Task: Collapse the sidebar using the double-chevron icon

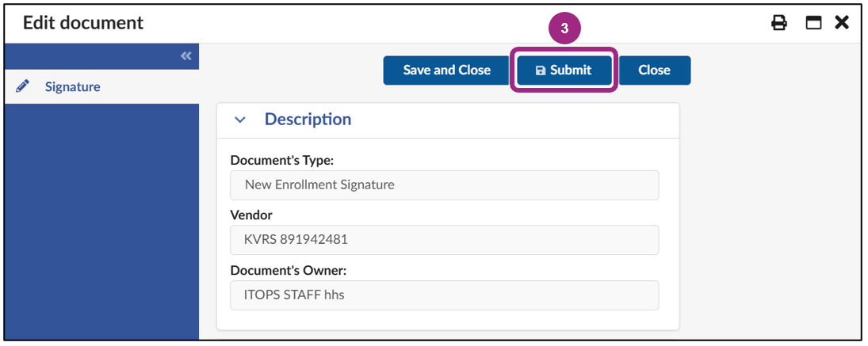Action: coord(185,56)
